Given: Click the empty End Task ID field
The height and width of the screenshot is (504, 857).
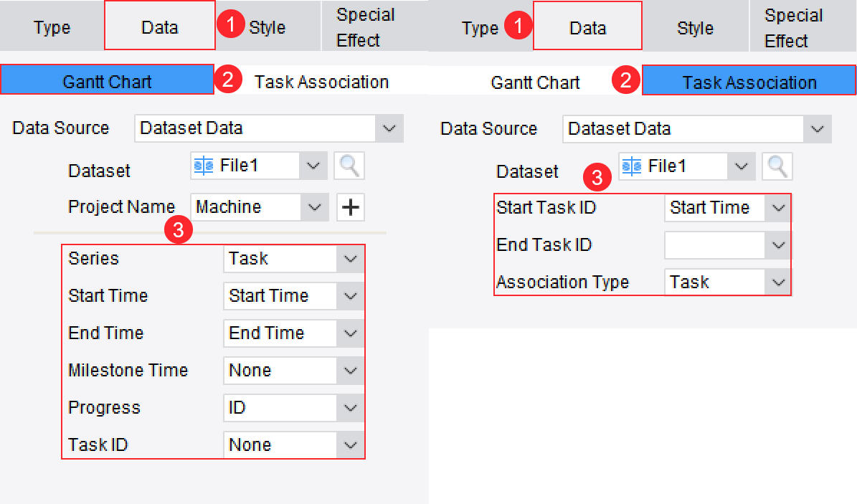Looking at the screenshot, I should [x=714, y=244].
